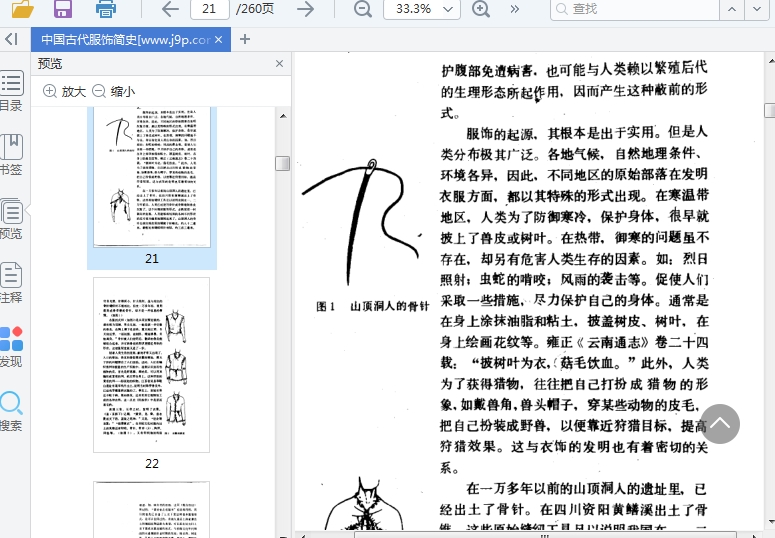775x538 pixels.
Task: Zoom in with the plus magnifier
Action: click(480, 9)
